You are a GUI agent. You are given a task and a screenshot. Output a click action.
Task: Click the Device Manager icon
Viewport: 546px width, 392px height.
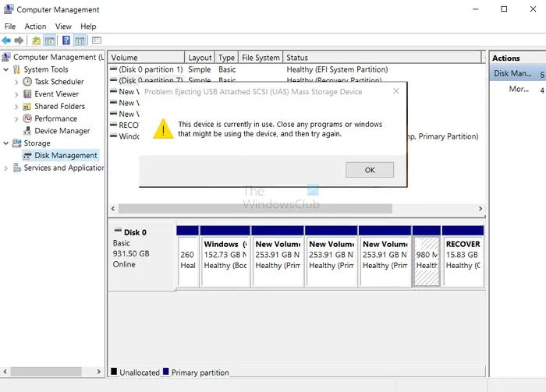pos(27,131)
